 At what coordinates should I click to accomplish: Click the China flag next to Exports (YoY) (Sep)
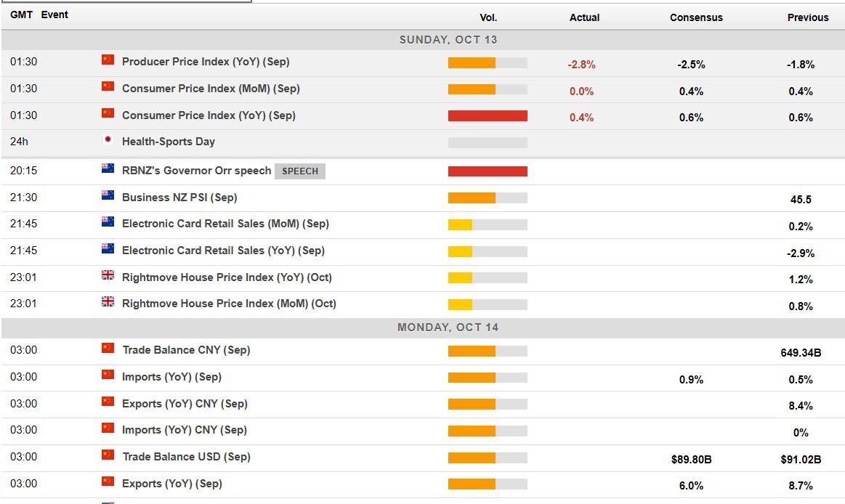107,483
